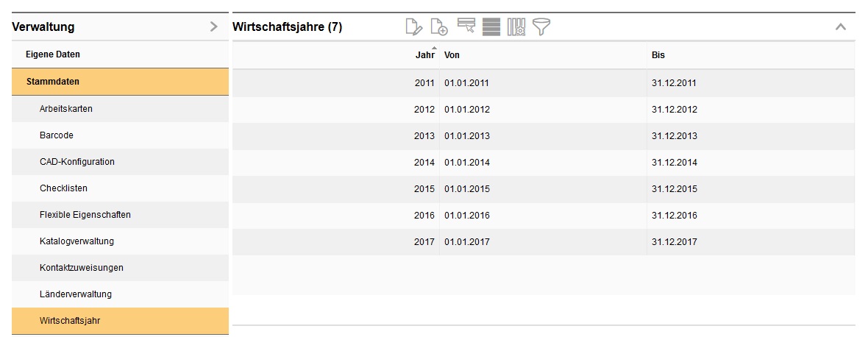Open the column configuration icon
The height and width of the screenshot is (337, 868).
click(x=516, y=27)
